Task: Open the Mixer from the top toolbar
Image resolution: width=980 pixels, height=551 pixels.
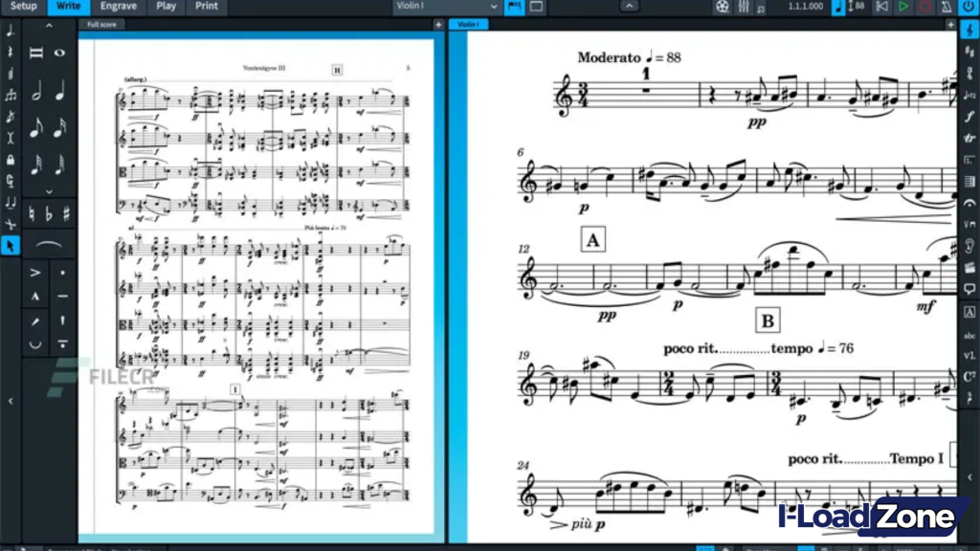Action: [x=744, y=8]
